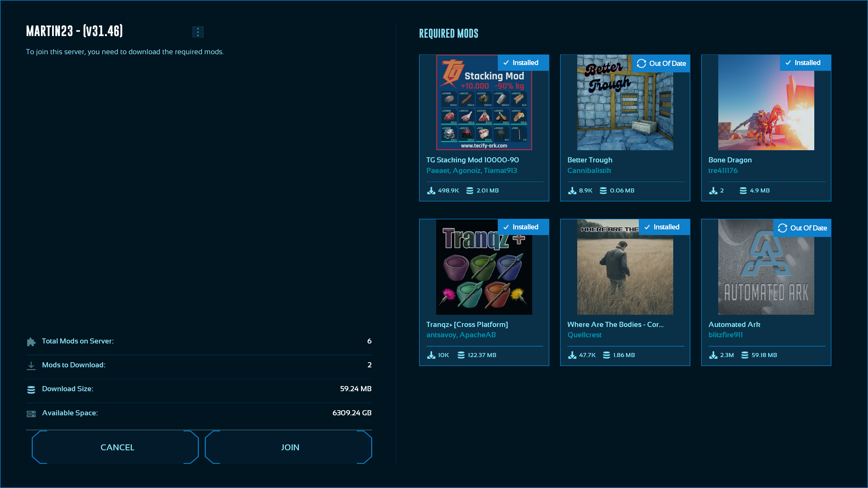
Task: Click the download count icon on Tranqz+ card
Action: [x=431, y=355]
